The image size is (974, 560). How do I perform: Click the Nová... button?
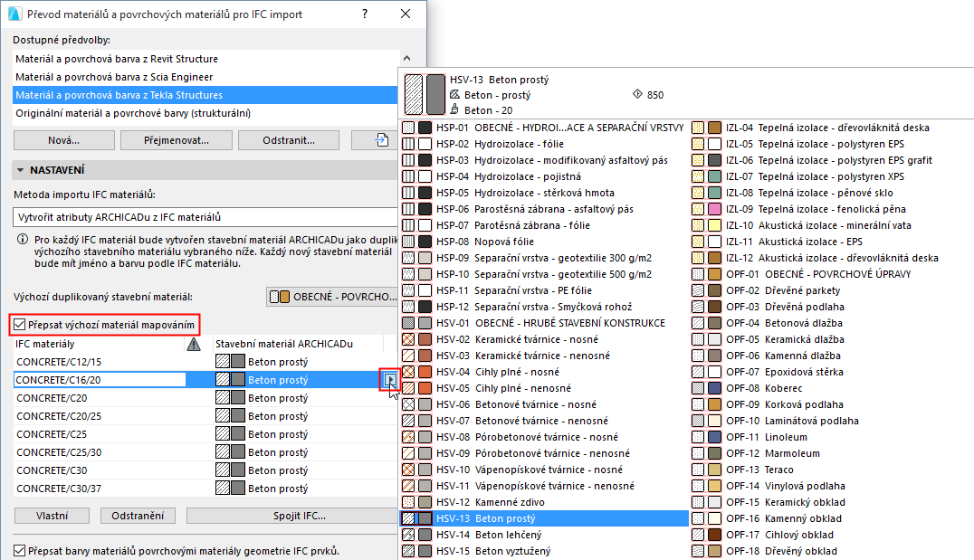62,140
